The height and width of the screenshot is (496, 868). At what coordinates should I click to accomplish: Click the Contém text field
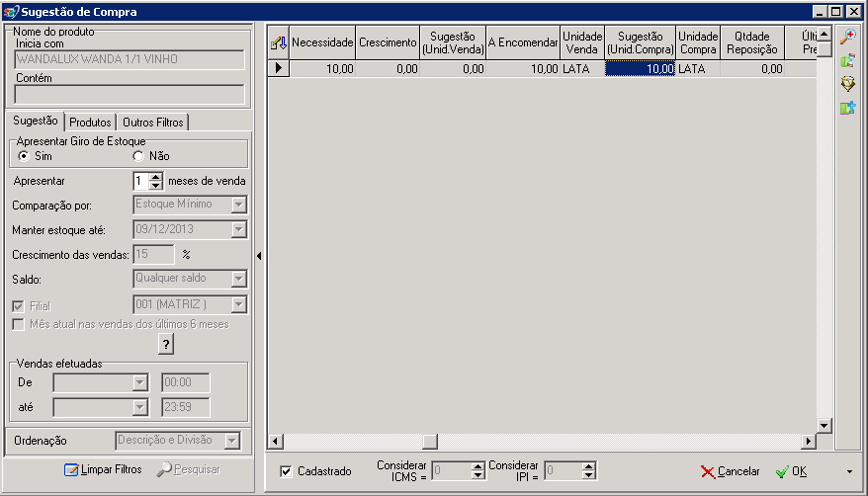(129, 94)
